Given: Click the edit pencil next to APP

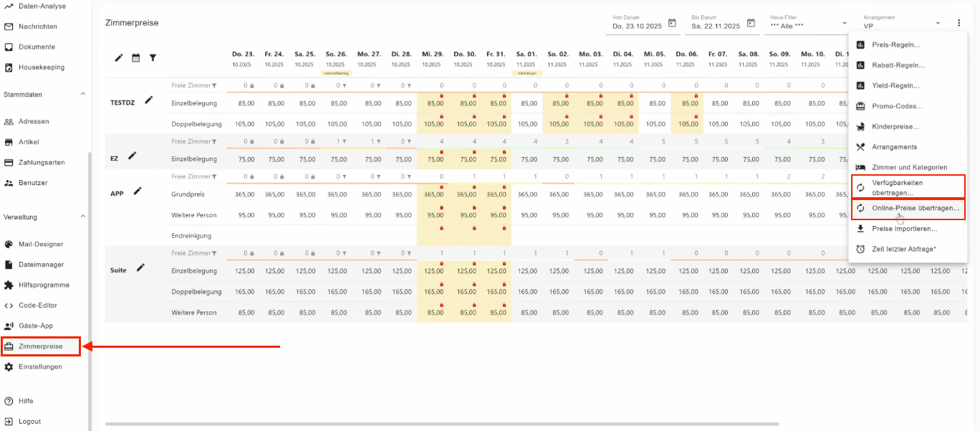Looking at the screenshot, I should click(138, 191).
